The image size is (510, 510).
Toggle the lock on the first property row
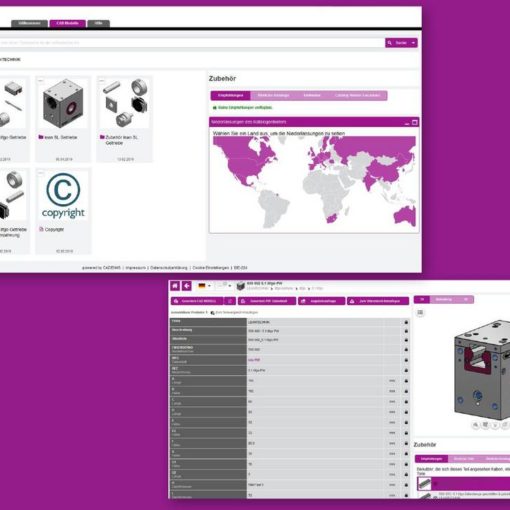point(406,322)
